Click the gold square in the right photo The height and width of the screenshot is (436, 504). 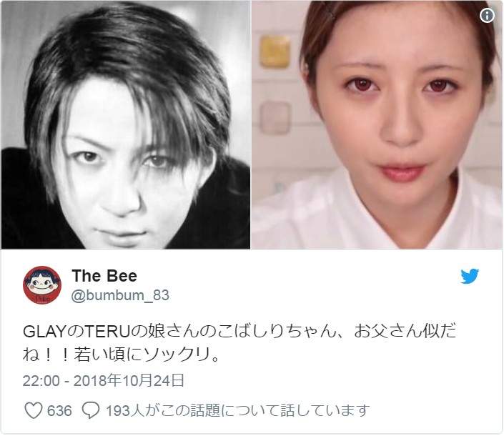click(275, 51)
